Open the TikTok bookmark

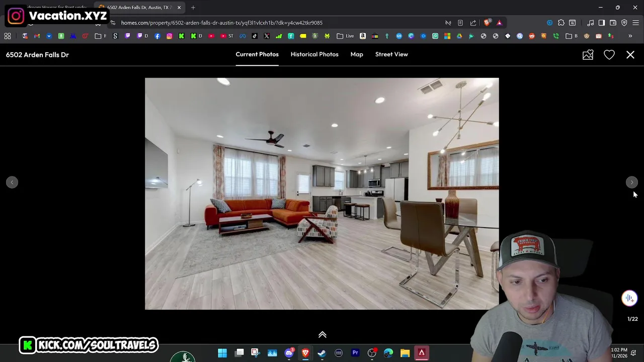point(255,36)
